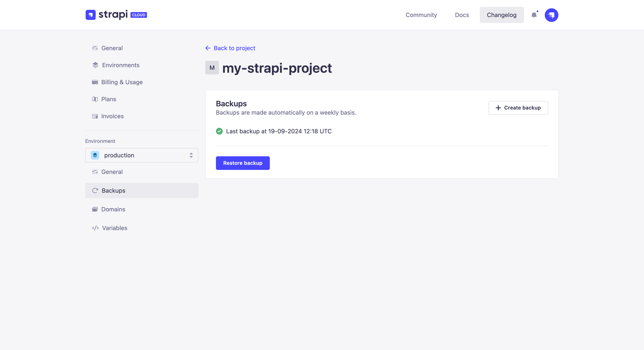The image size is (644, 350).
Task: Click the project letter M avatar
Action: coord(212,68)
